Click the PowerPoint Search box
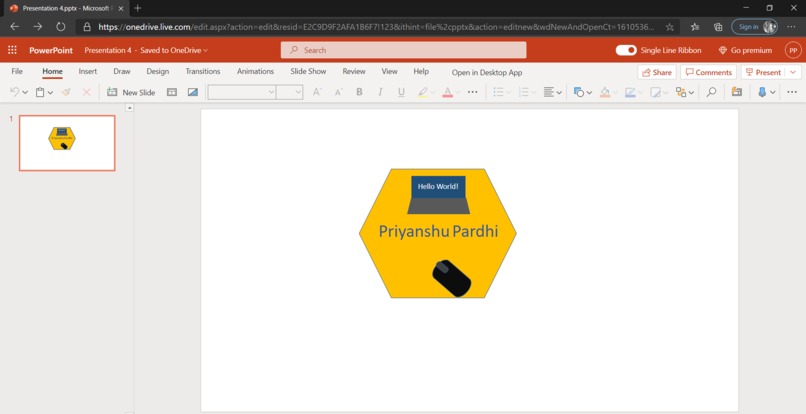 [404, 50]
